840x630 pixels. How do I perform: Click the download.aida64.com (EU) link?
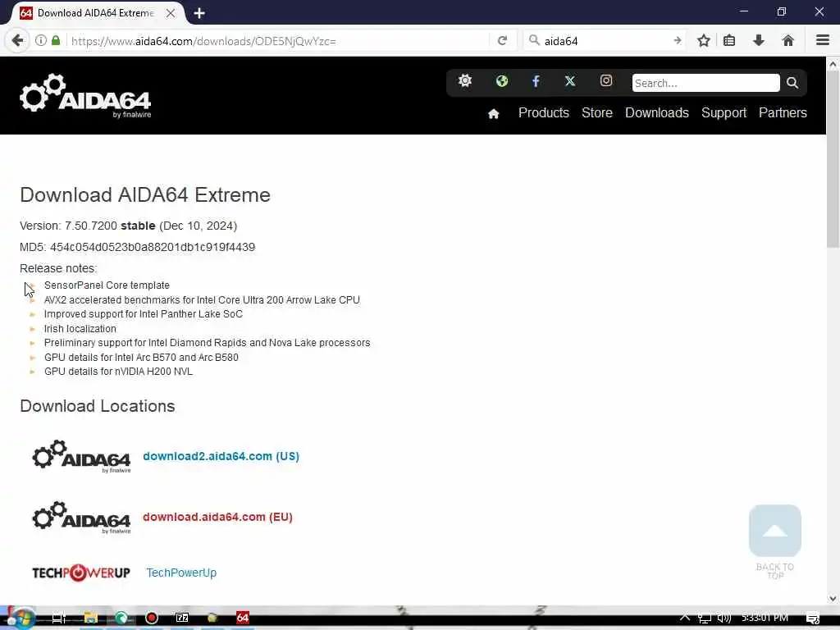[217, 518]
